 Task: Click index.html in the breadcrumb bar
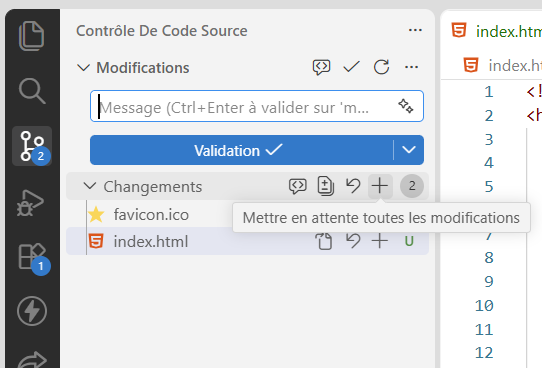click(x=515, y=65)
